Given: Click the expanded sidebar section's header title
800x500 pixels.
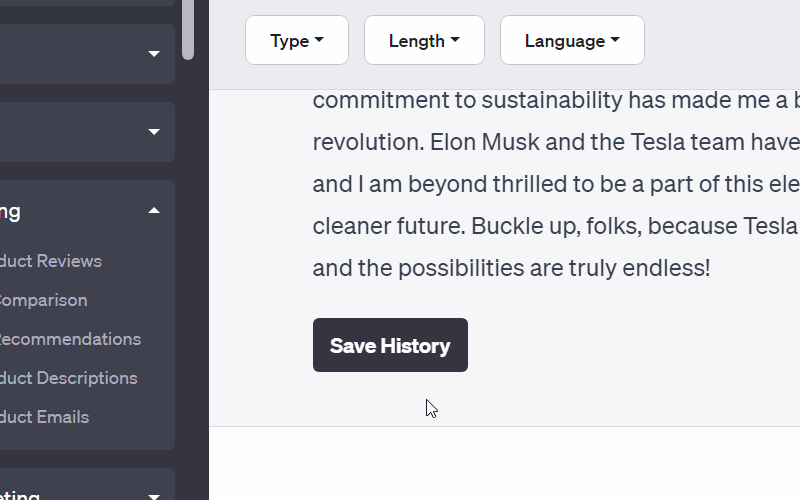Looking at the screenshot, I should 10,211.
